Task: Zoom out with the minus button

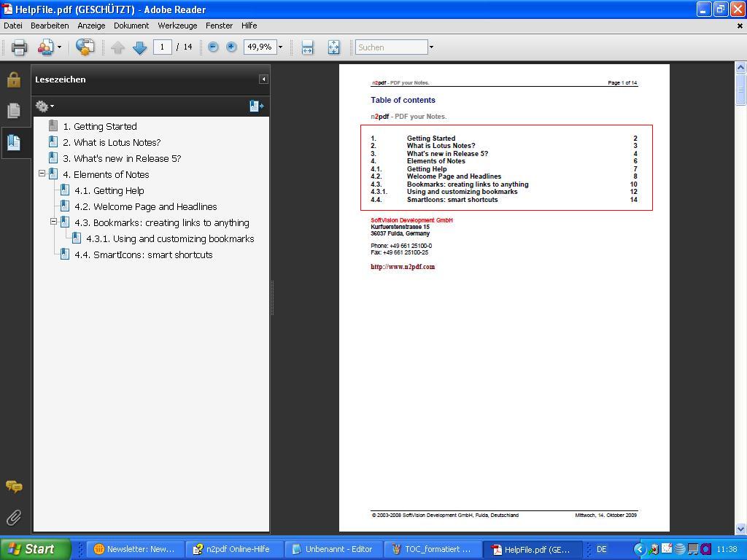Action: click(x=213, y=47)
